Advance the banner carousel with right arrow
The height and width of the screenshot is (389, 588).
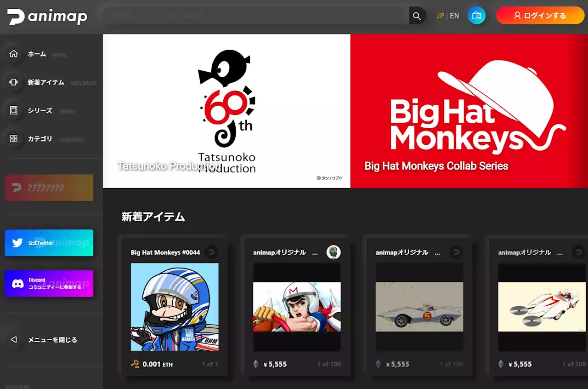[582, 111]
